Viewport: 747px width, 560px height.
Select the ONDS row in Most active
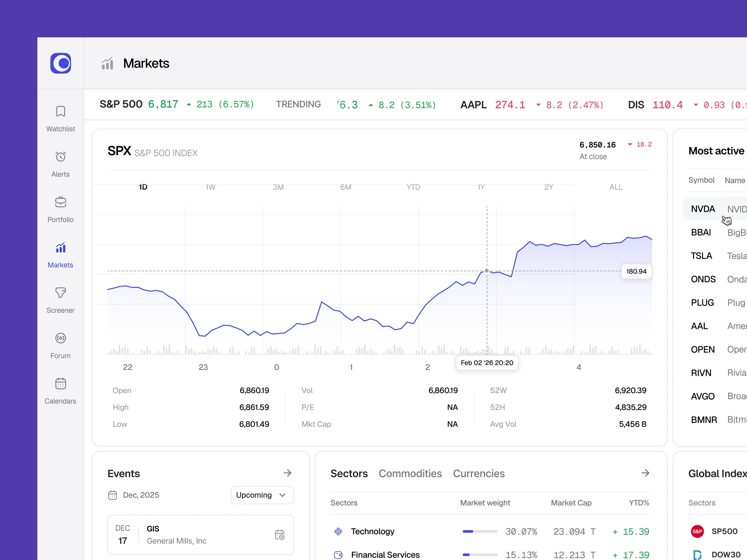[715, 279]
